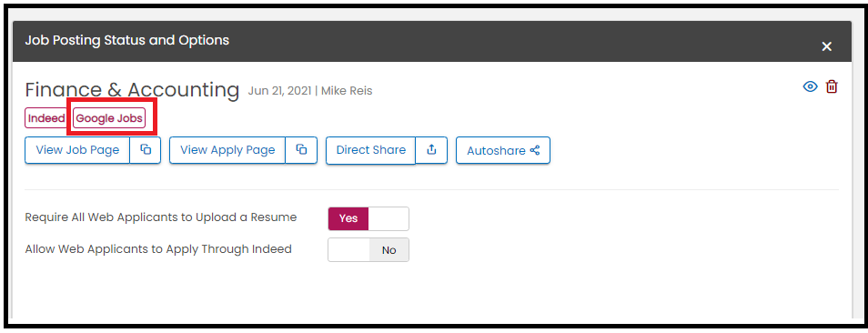Preview the job posting with the eye icon

click(810, 86)
